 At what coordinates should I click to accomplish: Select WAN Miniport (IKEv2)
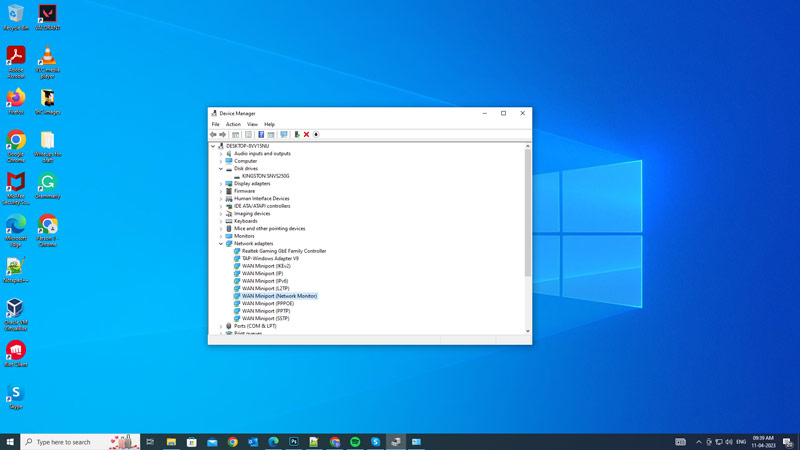pos(266,266)
